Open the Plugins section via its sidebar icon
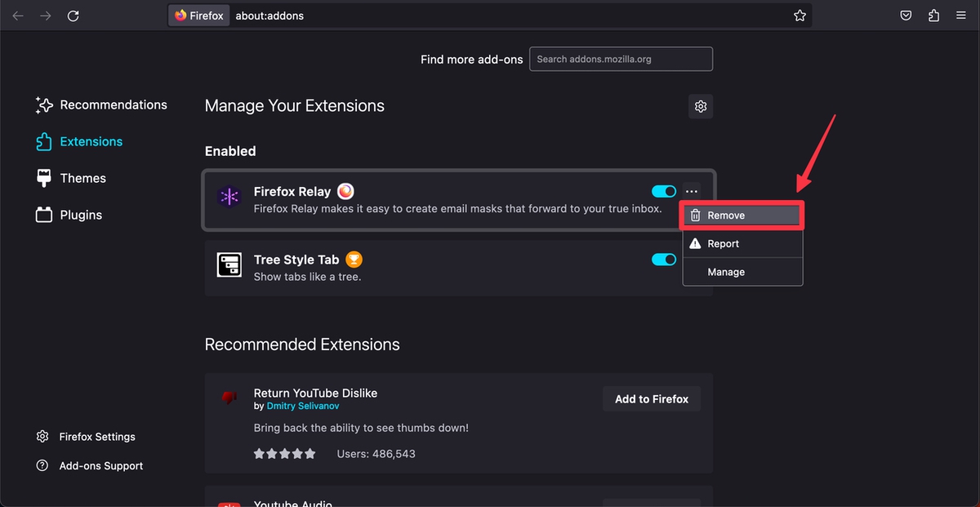 [43, 215]
